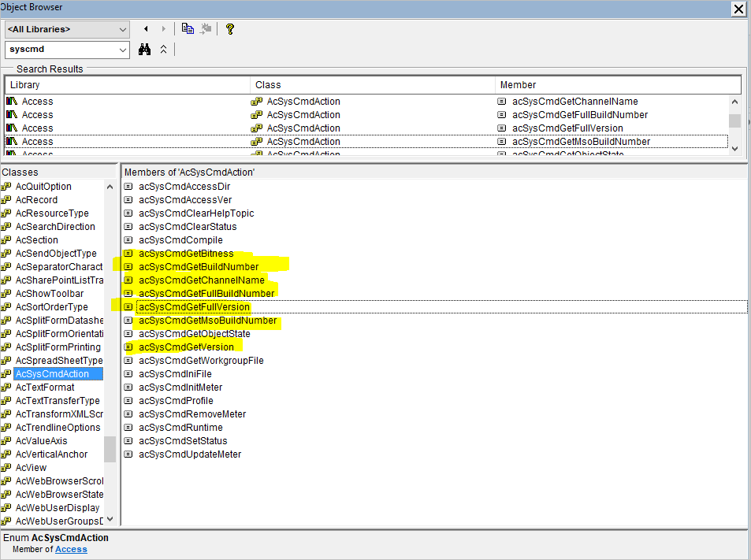Open the All Libraries dropdown

(x=123, y=30)
